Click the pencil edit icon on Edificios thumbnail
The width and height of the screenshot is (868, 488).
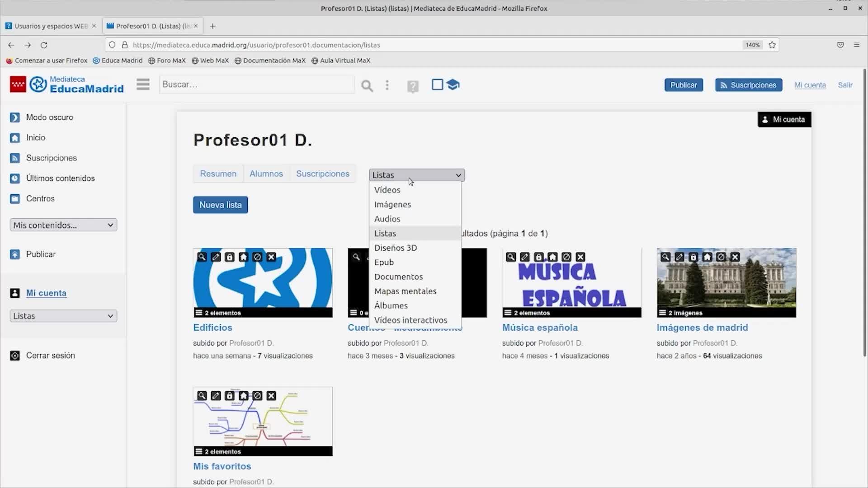(x=216, y=257)
